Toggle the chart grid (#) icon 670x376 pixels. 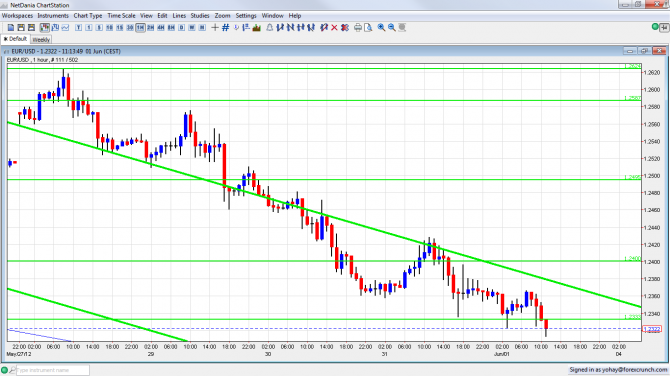click(226, 28)
